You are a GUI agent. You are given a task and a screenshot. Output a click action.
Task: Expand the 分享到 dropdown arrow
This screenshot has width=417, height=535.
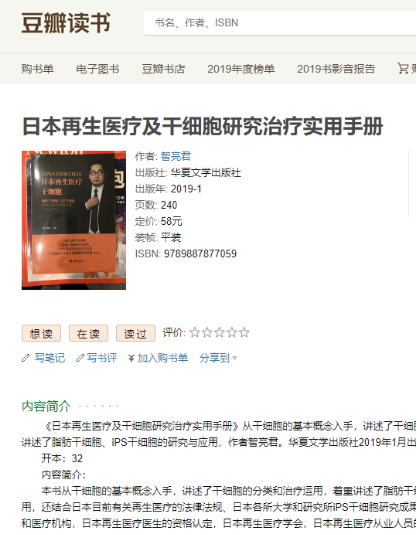[234, 359]
